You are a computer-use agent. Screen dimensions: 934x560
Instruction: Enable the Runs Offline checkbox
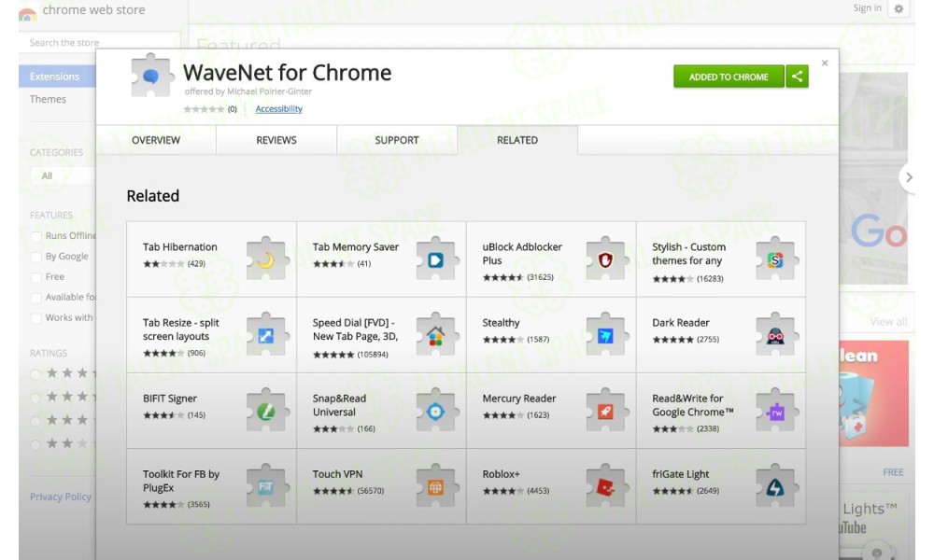pyautogui.click(x=36, y=236)
